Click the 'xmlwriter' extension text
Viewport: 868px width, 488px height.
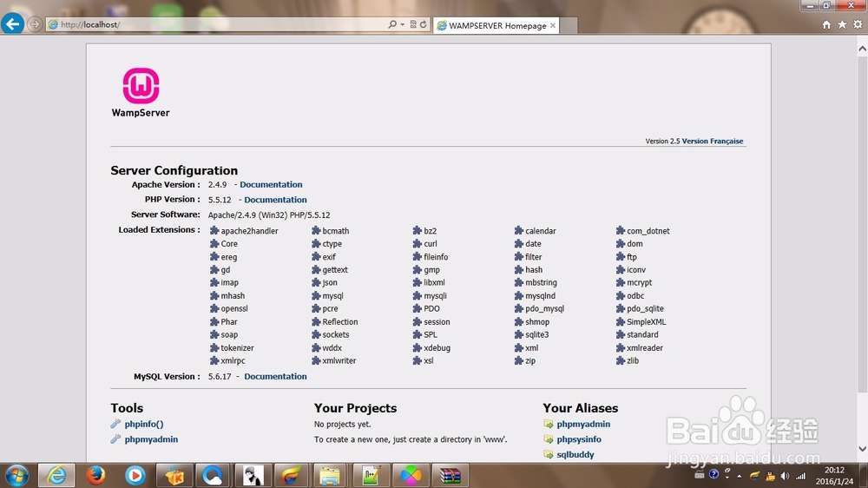click(x=339, y=360)
